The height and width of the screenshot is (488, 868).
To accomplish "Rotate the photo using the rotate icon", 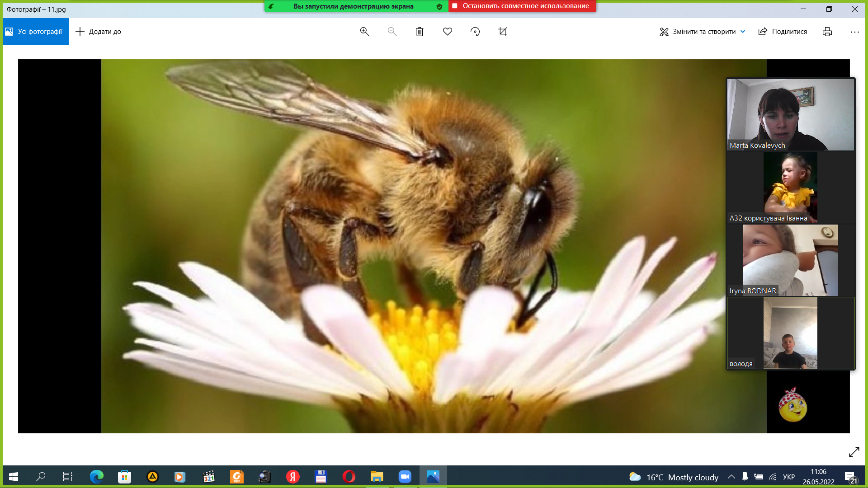I will [x=475, y=32].
